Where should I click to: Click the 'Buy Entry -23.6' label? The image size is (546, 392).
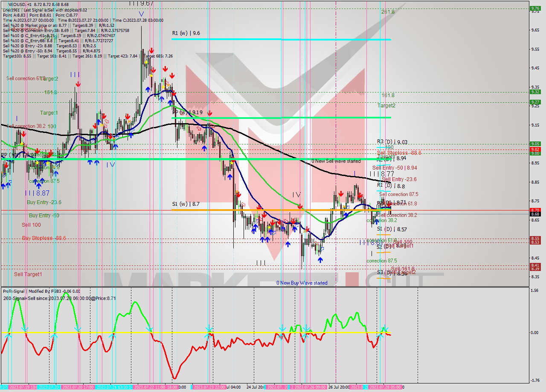point(44,202)
